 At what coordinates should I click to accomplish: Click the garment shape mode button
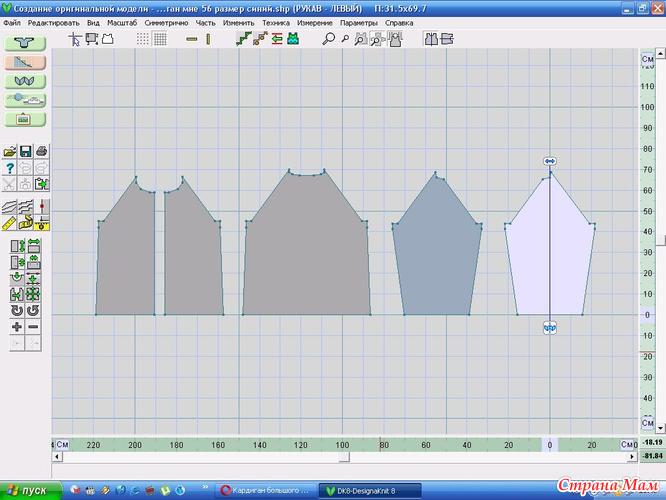25,43
